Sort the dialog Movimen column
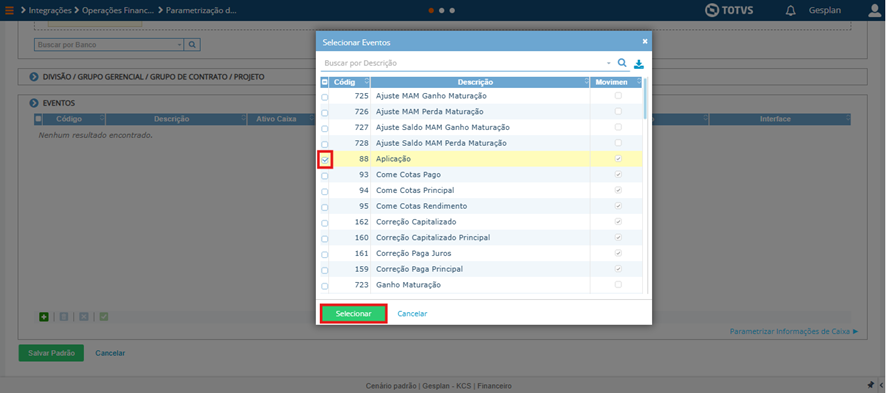The width and height of the screenshot is (886, 393). 639,82
